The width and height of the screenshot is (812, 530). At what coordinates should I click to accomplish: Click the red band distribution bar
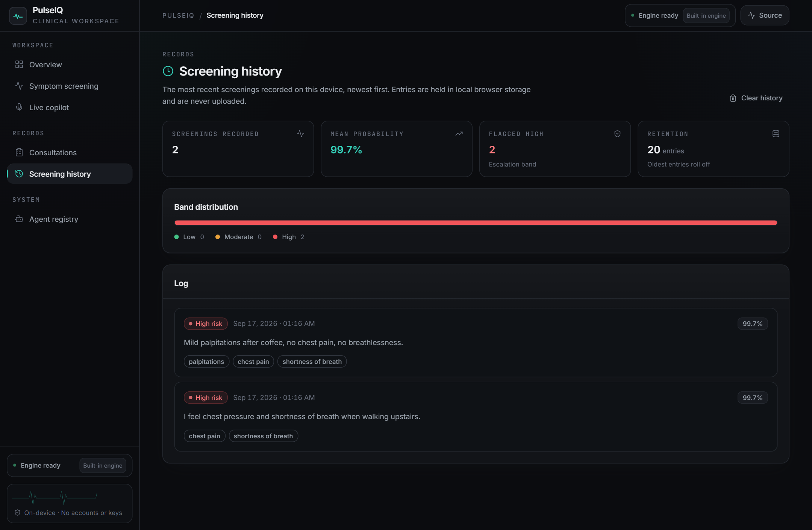476,223
